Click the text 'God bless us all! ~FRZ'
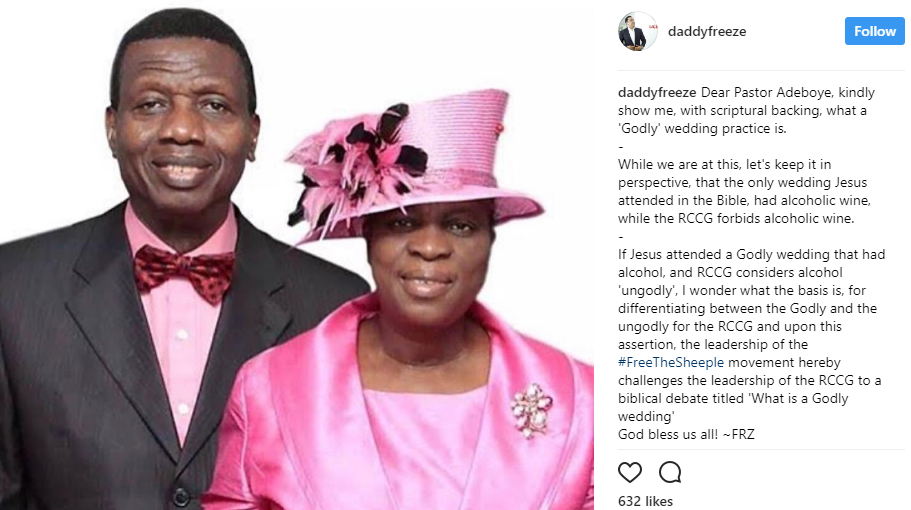 686,434
